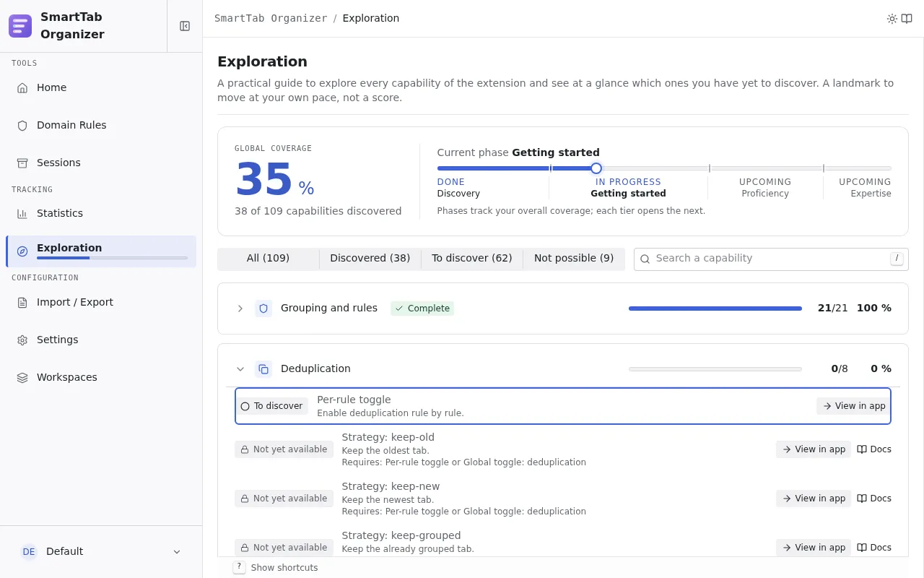
Task: View Strategy: keep-new in app
Action: point(814,499)
